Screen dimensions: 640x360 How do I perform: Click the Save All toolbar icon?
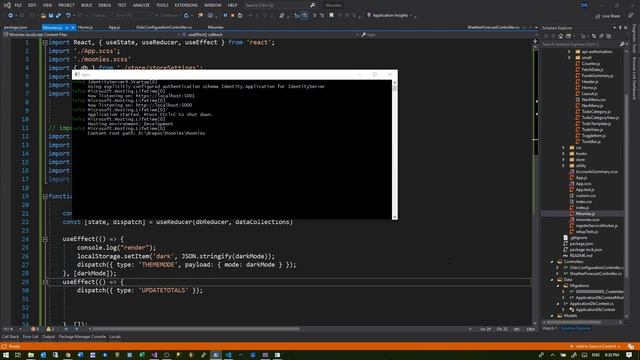(58, 16)
